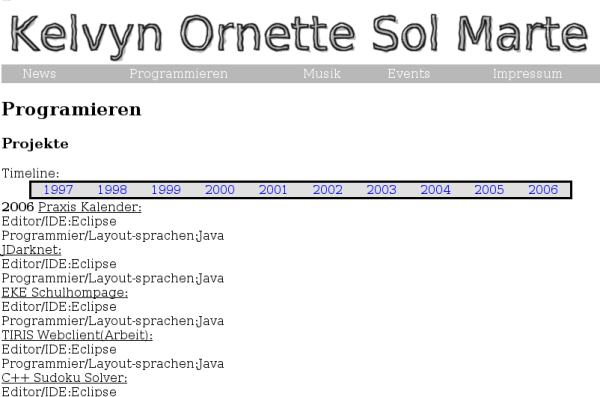Click the Praxis Kalender project title
Screen dimensions: 600x397
point(90,207)
